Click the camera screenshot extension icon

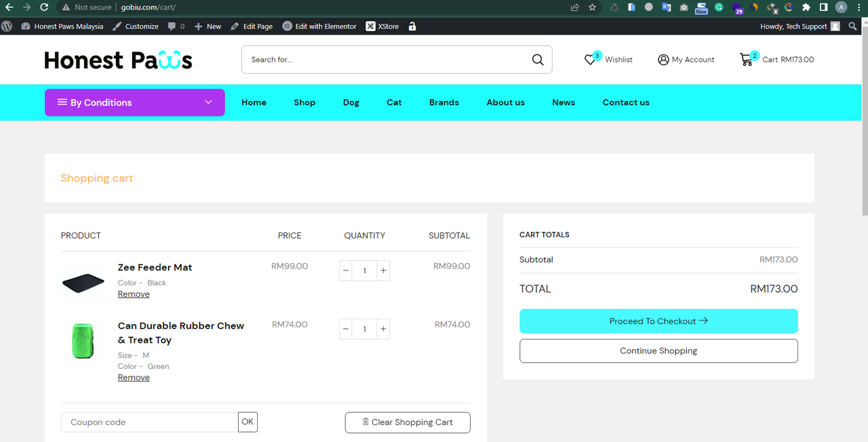click(x=684, y=7)
